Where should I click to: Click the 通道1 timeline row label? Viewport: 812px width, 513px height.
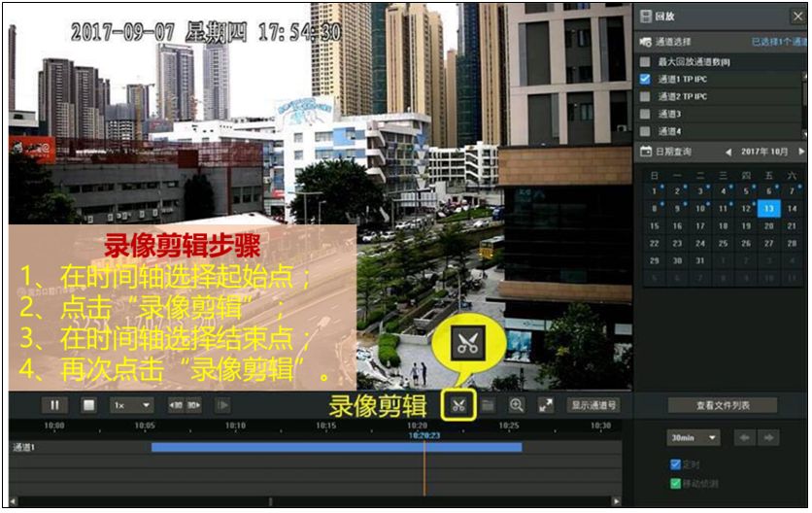click(24, 447)
